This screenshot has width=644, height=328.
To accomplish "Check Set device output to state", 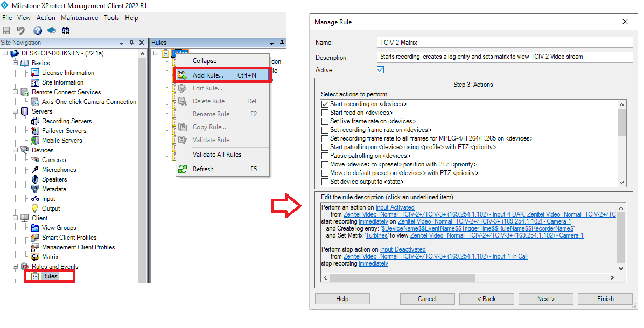I will pos(325,182).
